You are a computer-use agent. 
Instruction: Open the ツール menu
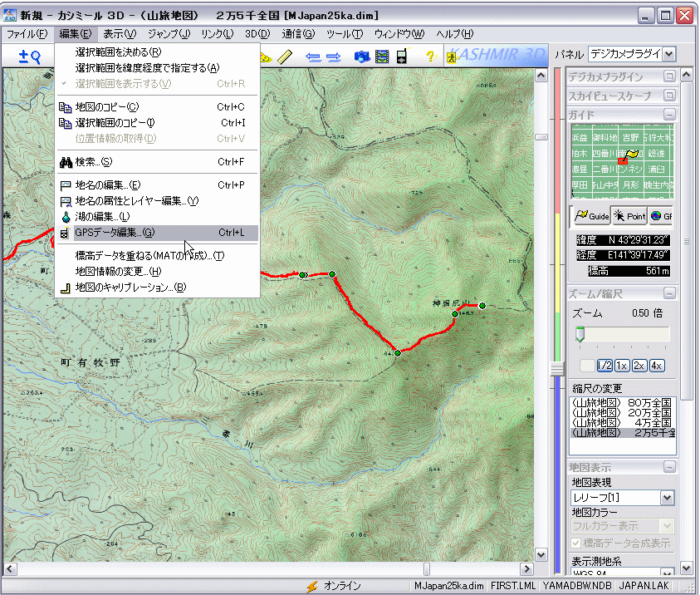point(345,34)
